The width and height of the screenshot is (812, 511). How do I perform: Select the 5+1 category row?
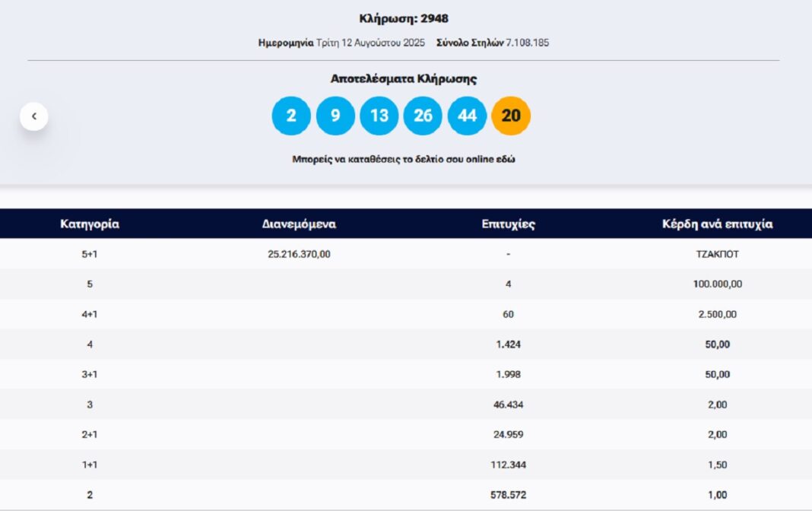90,254
